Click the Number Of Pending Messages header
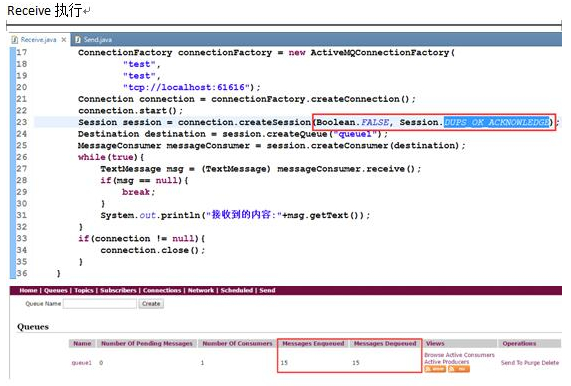The image size is (571, 386). [x=147, y=343]
